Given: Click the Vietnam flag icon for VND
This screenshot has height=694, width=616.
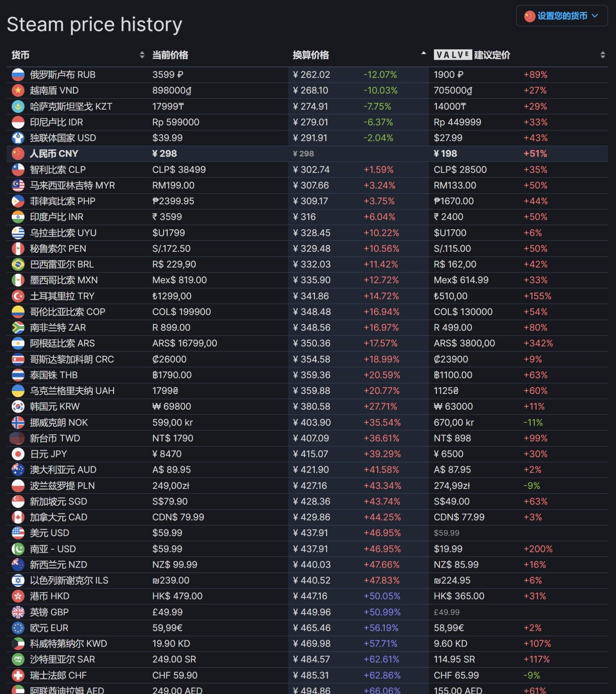Looking at the screenshot, I should (x=18, y=91).
